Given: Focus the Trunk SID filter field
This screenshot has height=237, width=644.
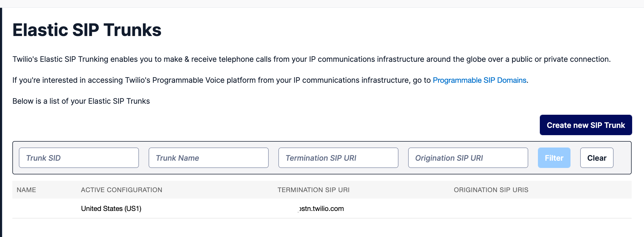Looking at the screenshot, I should (x=79, y=158).
